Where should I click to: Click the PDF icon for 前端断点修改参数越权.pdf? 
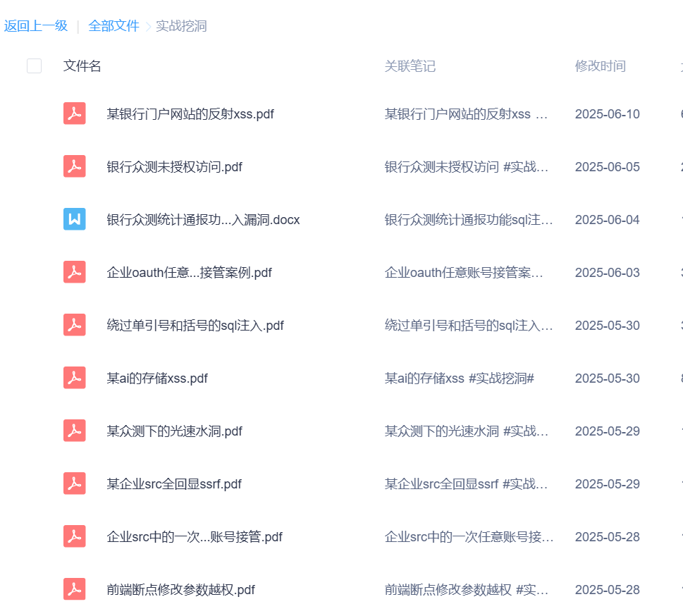click(x=75, y=589)
